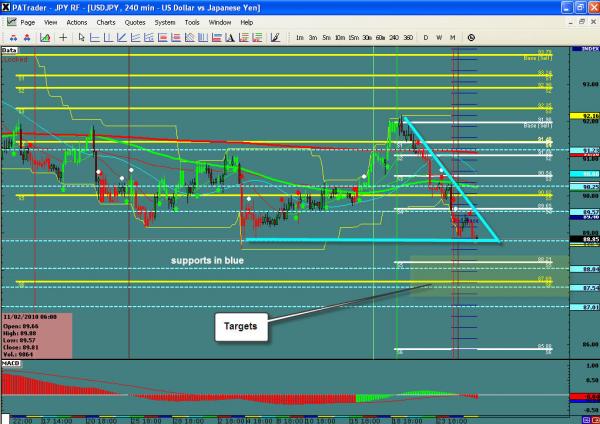Expand the Actions menu
Screen dimensions: 600x424
pos(76,20)
